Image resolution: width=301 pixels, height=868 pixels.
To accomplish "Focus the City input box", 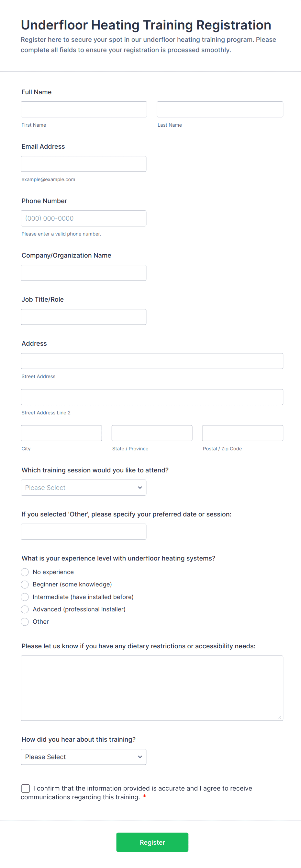I will click(61, 433).
